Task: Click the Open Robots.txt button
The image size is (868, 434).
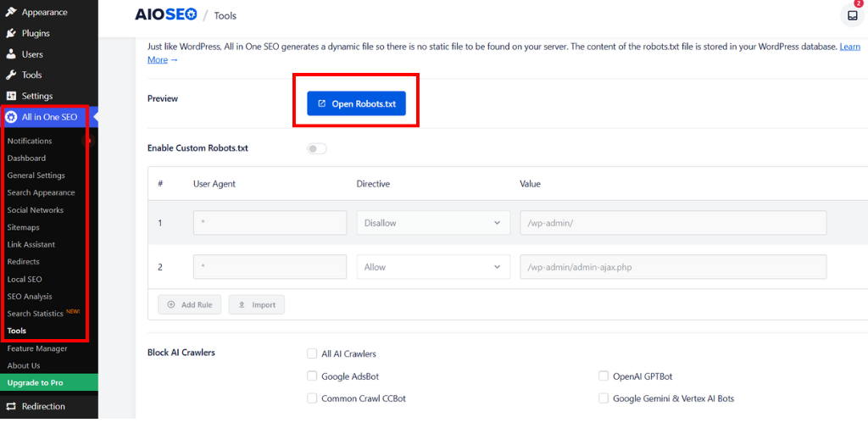Action: (356, 103)
